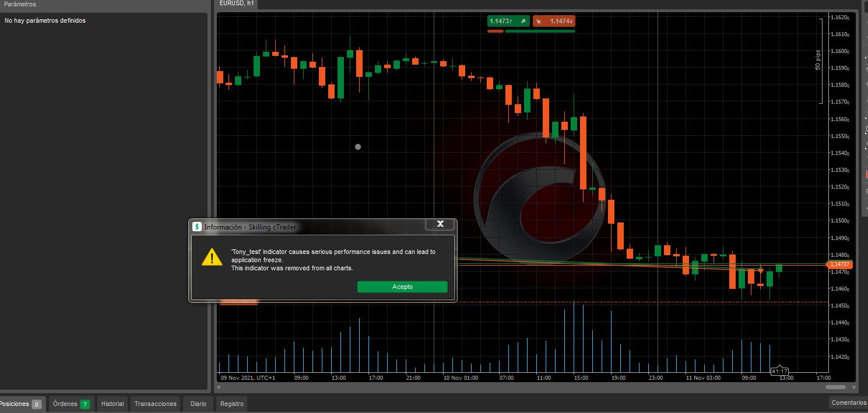The width and height of the screenshot is (868, 413).
Task: Select the EURUSD, h1 chart tab
Action: 237,3
